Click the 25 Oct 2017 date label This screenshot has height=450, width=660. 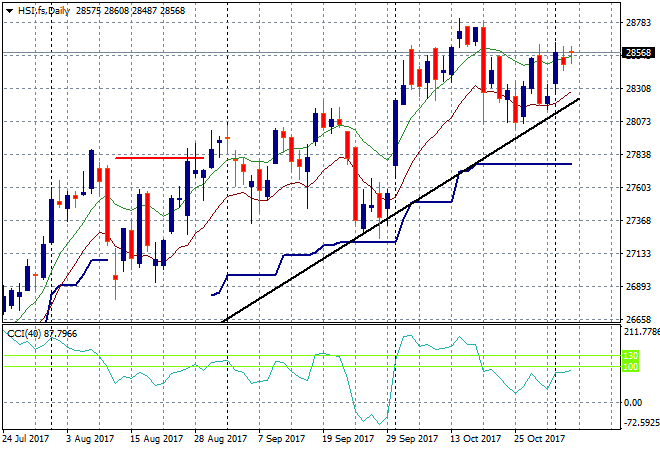coord(539,439)
